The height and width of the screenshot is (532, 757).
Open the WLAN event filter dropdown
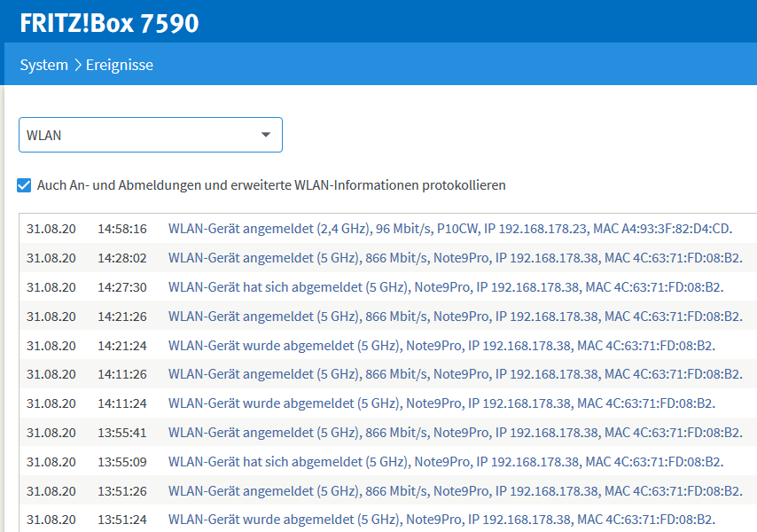click(x=150, y=135)
